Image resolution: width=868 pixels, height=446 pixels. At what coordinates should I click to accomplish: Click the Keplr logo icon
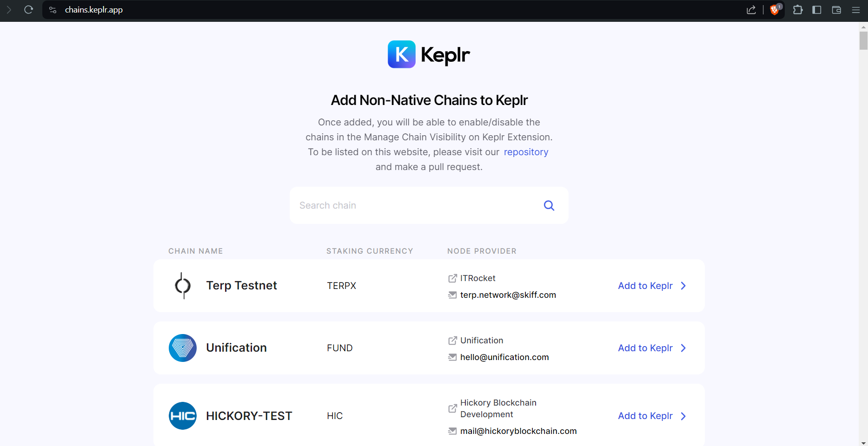[x=402, y=54]
